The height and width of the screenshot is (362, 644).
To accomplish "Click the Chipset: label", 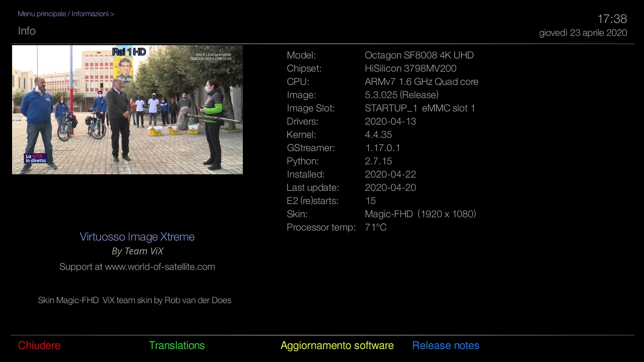I will [304, 68].
